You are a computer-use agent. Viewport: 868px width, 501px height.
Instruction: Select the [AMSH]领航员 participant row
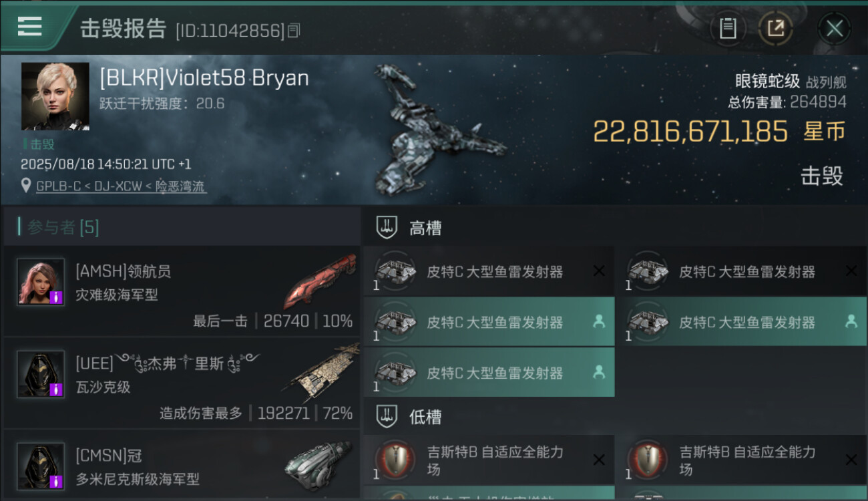[x=182, y=291]
